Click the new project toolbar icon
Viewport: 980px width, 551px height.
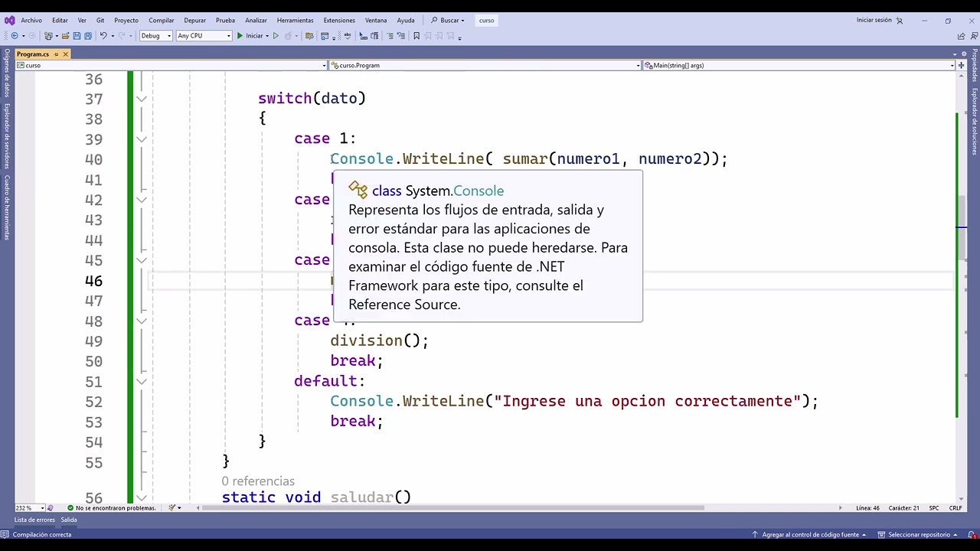click(x=48, y=36)
